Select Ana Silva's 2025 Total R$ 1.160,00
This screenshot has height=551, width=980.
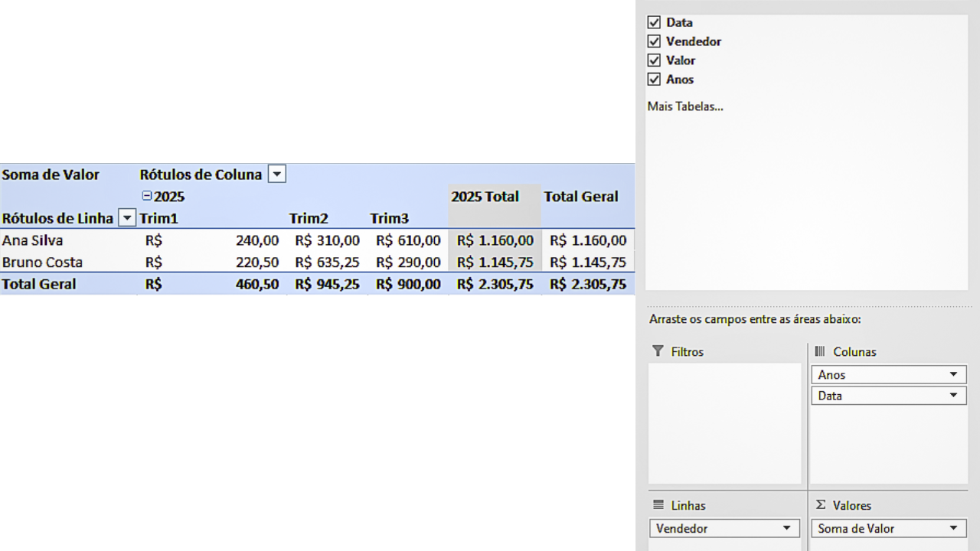pyautogui.click(x=495, y=240)
